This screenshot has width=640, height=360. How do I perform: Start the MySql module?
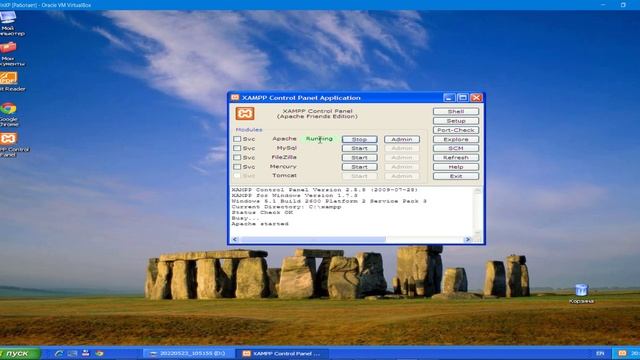[359, 148]
